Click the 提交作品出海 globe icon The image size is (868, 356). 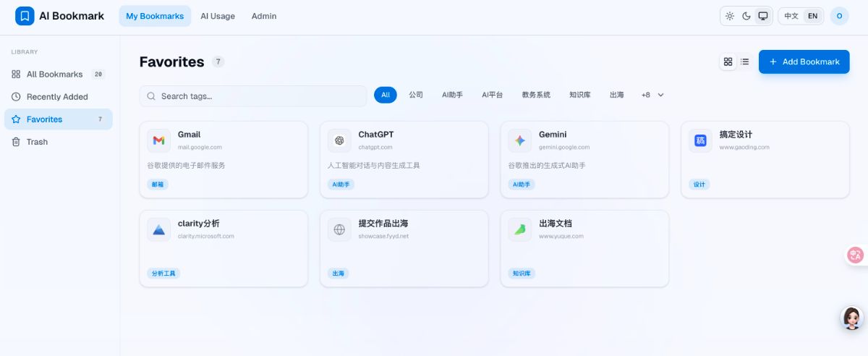pyautogui.click(x=339, y=229)
